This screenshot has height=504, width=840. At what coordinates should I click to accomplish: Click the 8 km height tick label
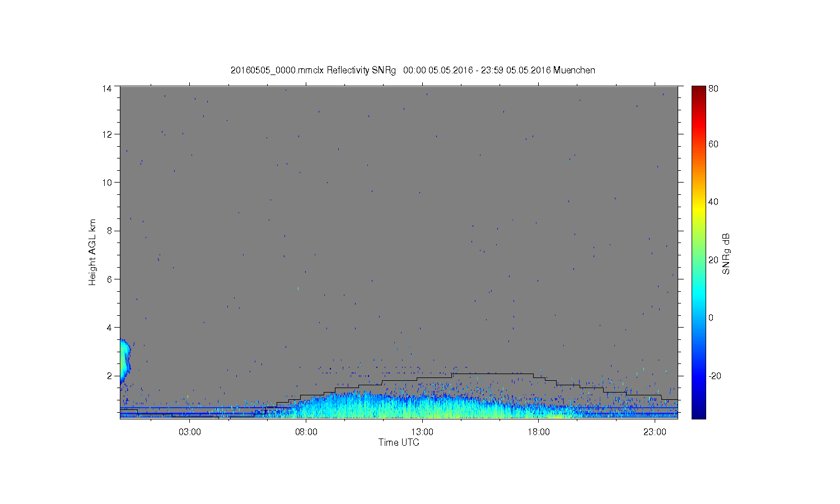pos(110,231)
